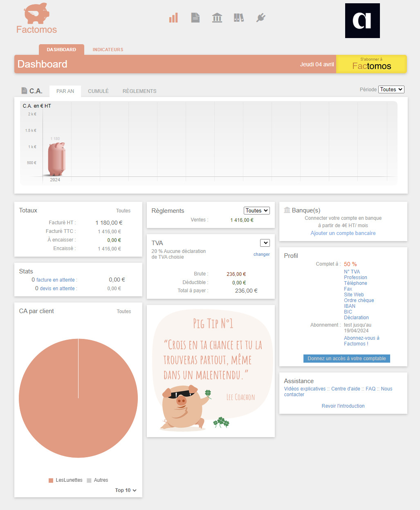Open the bank building icon in top navigation

pos(217,18)
